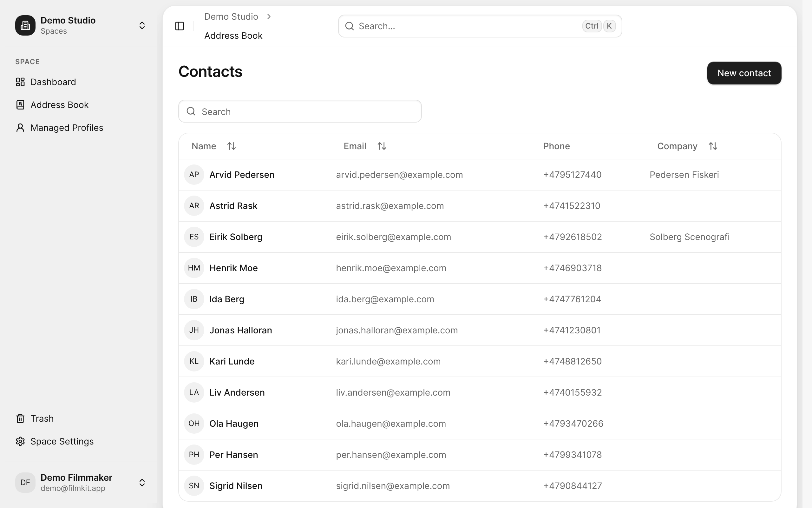Click the email kari.lunde@example.com
Image resolution: width=812 pixels, height=508 pixels.
click(388, 361)
